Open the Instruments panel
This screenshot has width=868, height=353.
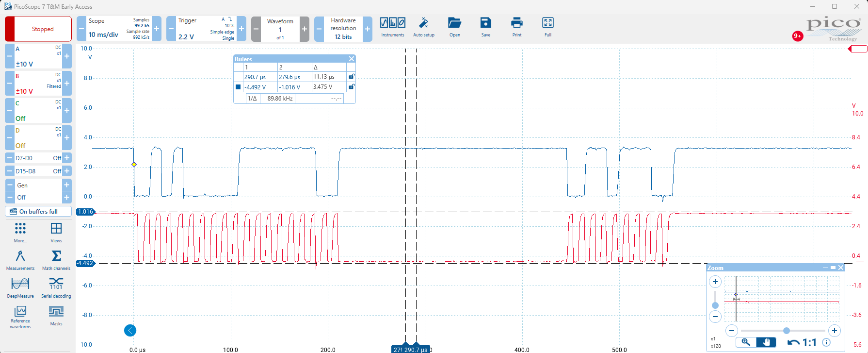click(392, 28)
